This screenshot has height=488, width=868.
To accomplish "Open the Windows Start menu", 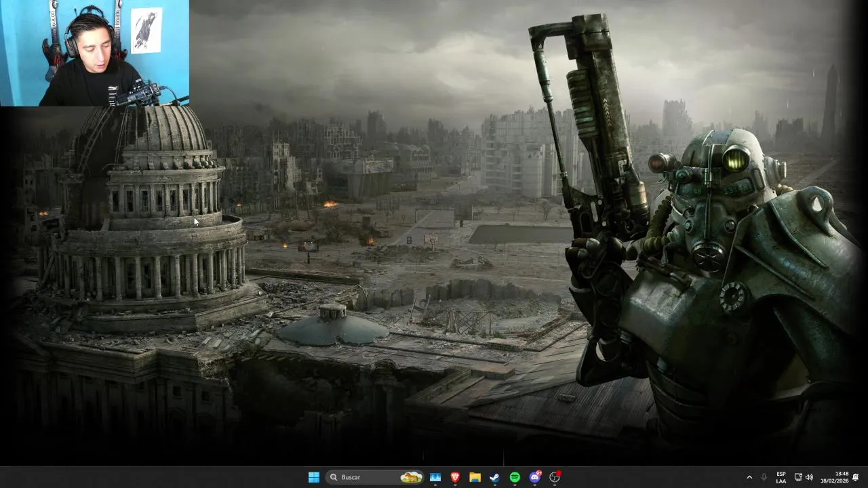I will click(x=314, y=477).
